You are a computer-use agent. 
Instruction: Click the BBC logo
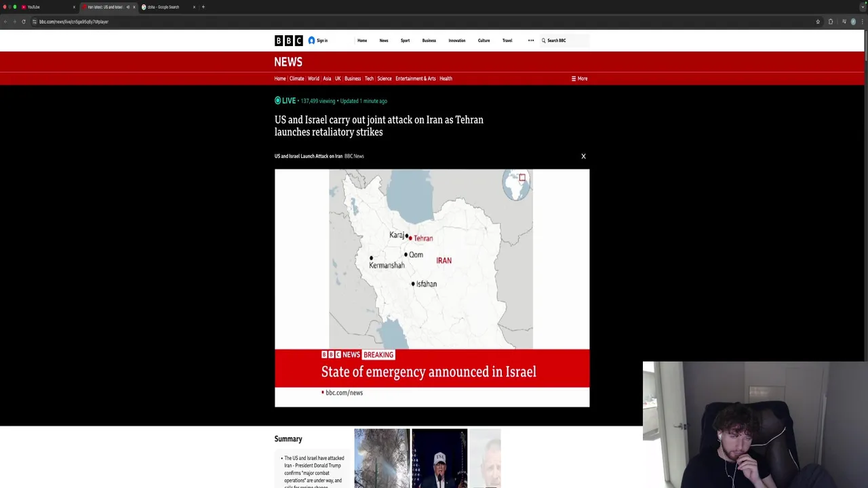(x=288, y=41)
